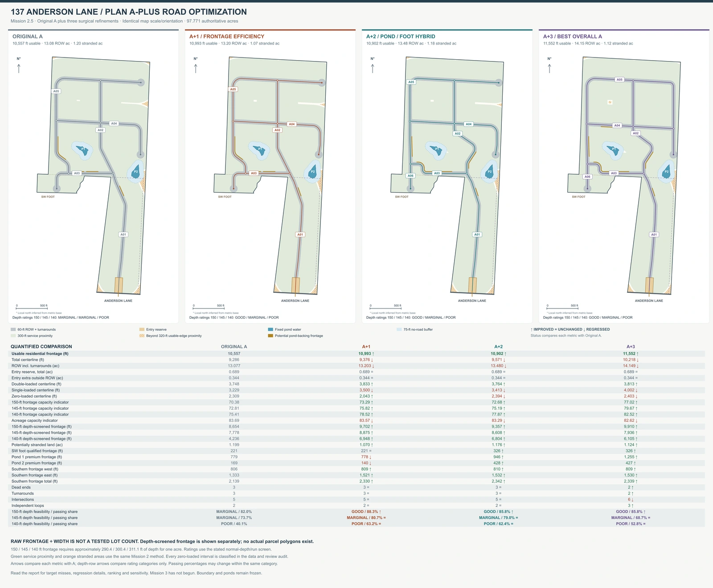This screenshot has width=713, height=588.
Task: Click the 'QUANTIFIED COMPARISON' table heading
Action: 41,346
